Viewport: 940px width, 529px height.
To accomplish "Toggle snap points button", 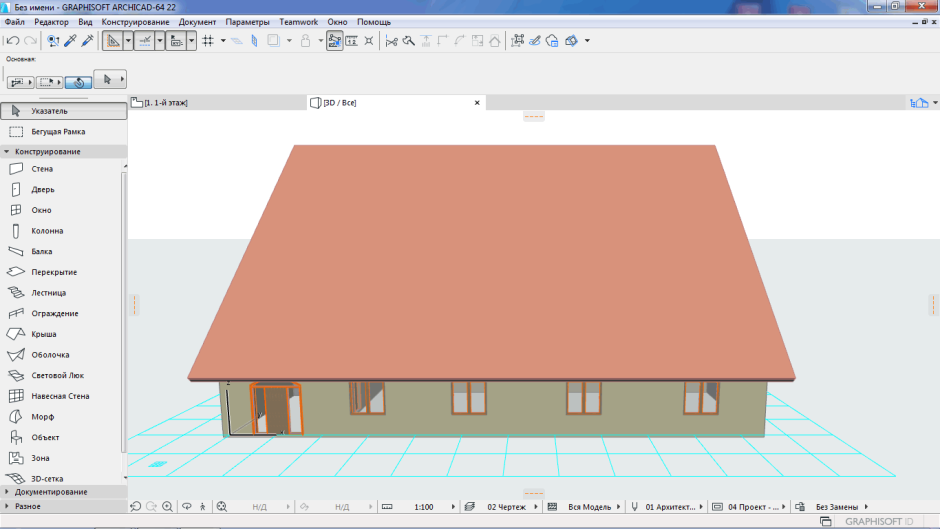I will click(144, 41).
